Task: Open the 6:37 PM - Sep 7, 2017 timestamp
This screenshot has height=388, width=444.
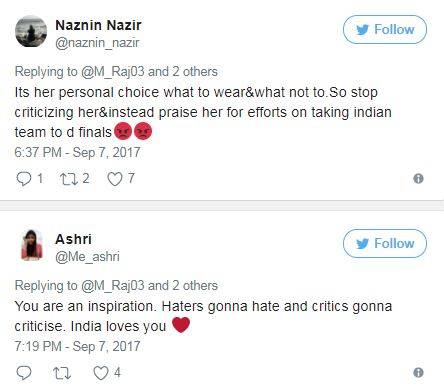Action: [x=77, y=152]
